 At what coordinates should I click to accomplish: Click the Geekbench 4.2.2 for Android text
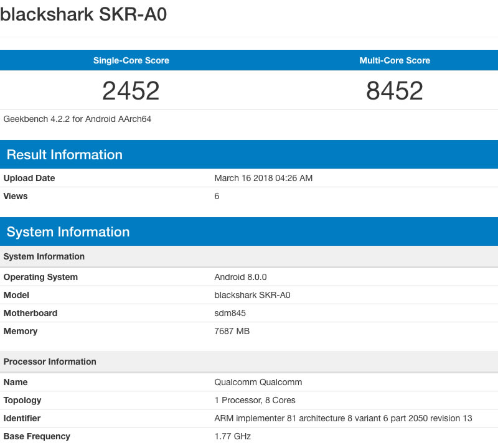[x=77, y=119]
